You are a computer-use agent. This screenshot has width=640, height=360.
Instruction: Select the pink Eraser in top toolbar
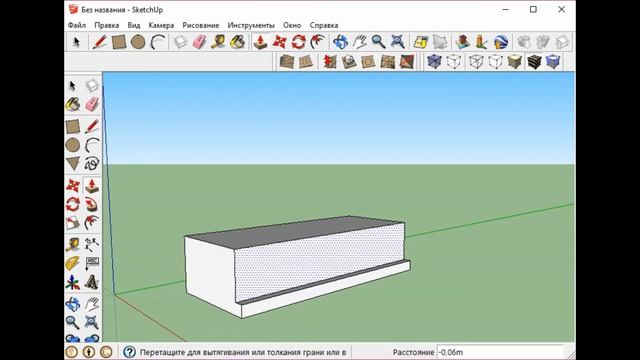pyautogui.click(x=199, y=42)
